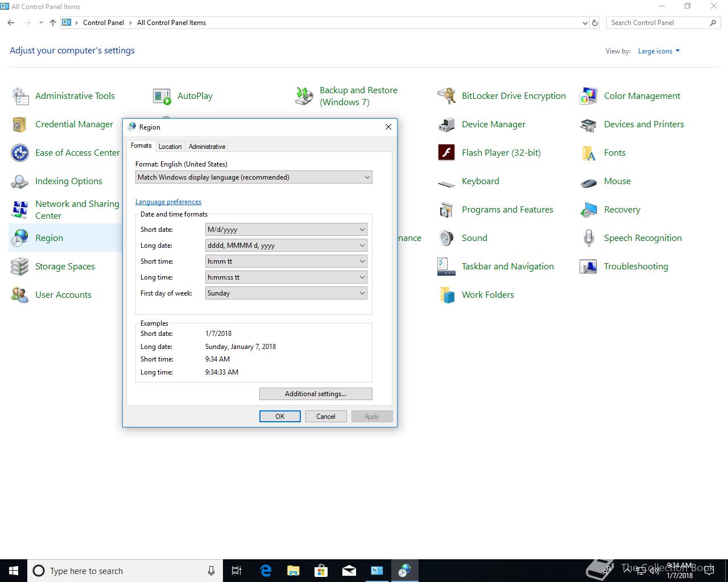Open Device Manager icon

(x=446, y=124)
